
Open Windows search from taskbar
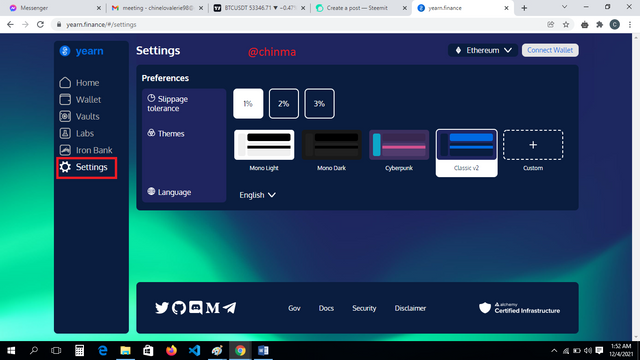click(x=34, y=351)
